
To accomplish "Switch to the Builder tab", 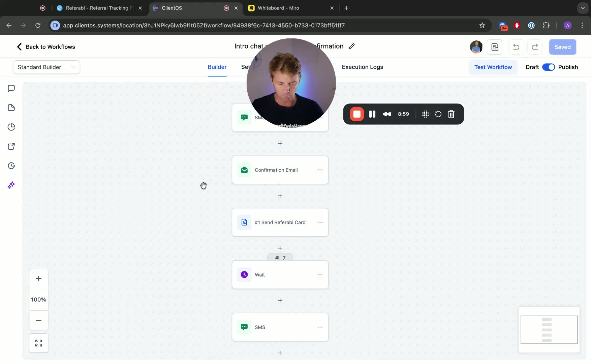I will (x=217, y=67).
